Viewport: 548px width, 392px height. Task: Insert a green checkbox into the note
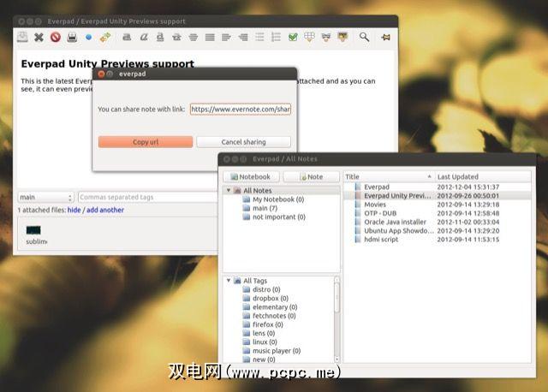point(293,37)
